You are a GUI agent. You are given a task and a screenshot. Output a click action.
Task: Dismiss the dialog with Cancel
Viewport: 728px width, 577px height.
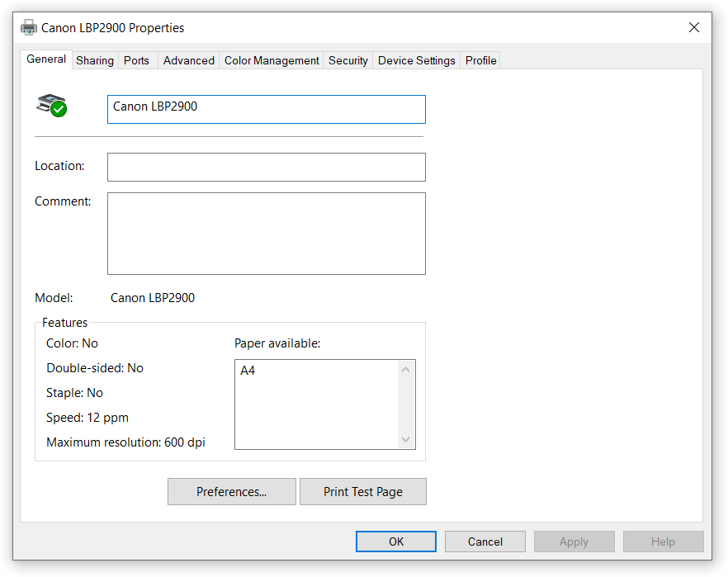tap(485, 542)
